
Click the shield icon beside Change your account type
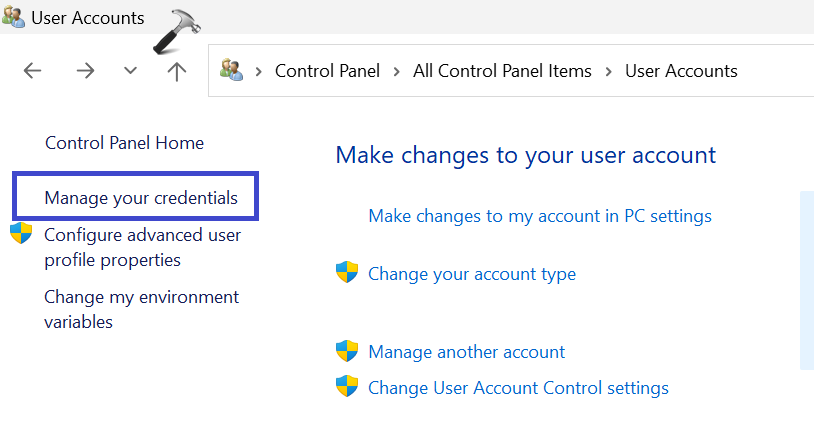click(x=347, y=273)
